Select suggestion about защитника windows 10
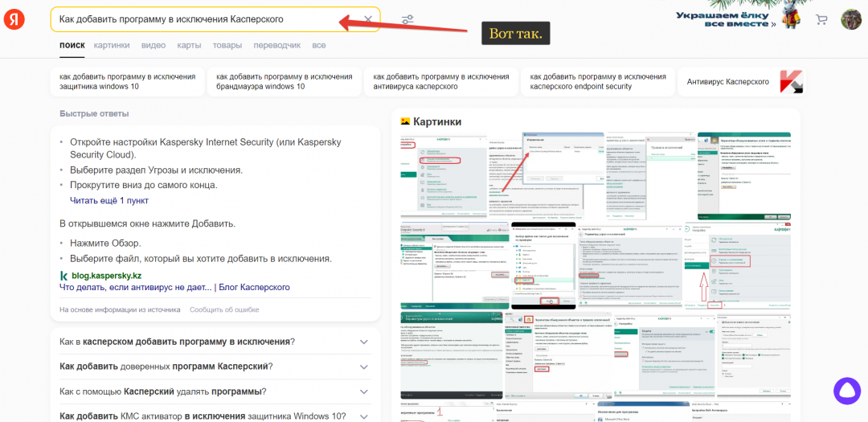868x422 pixels. click(x=127, y=82)
